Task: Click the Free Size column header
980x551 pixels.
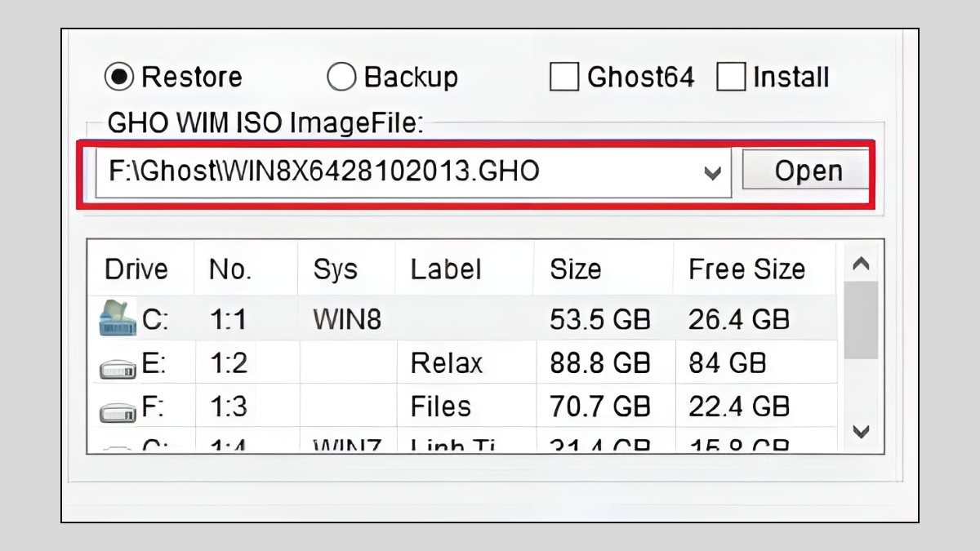Action: coord(746,269)
